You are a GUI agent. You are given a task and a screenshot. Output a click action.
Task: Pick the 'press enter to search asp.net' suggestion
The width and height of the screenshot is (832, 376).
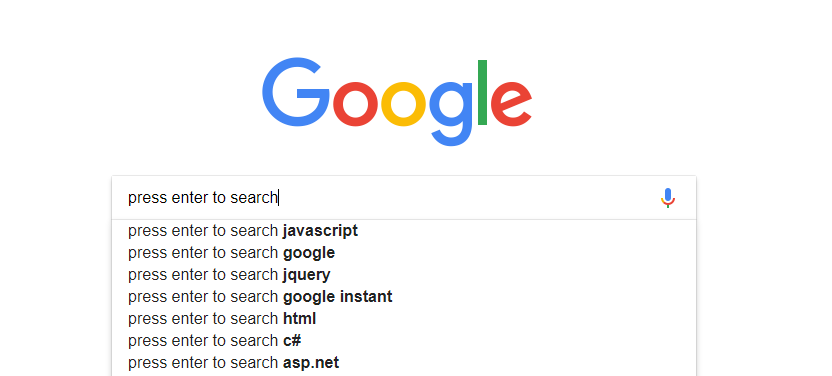point(404,363)
